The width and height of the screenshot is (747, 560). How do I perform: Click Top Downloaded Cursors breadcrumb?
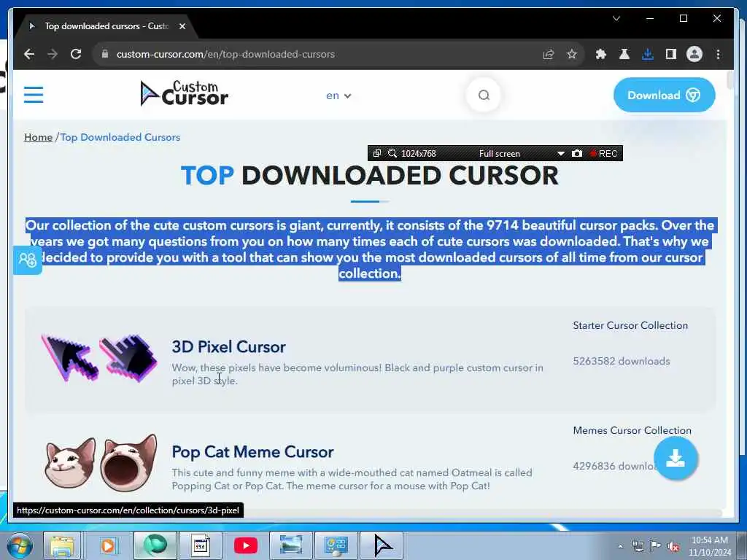tap(120, 137)
